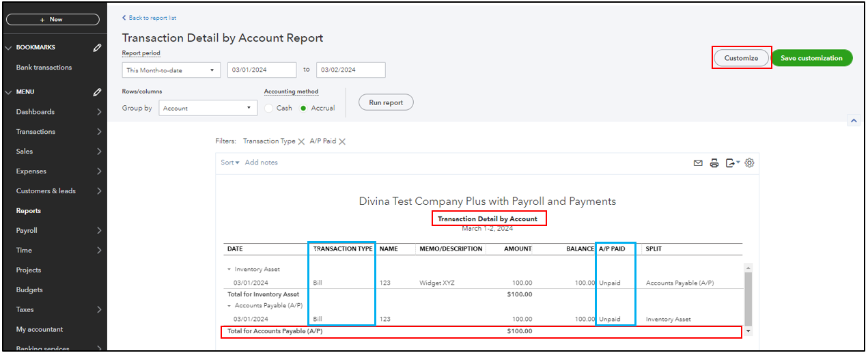868x353 pixels.
Task: Open report settings gear icon
Action: tap(749, 163)
